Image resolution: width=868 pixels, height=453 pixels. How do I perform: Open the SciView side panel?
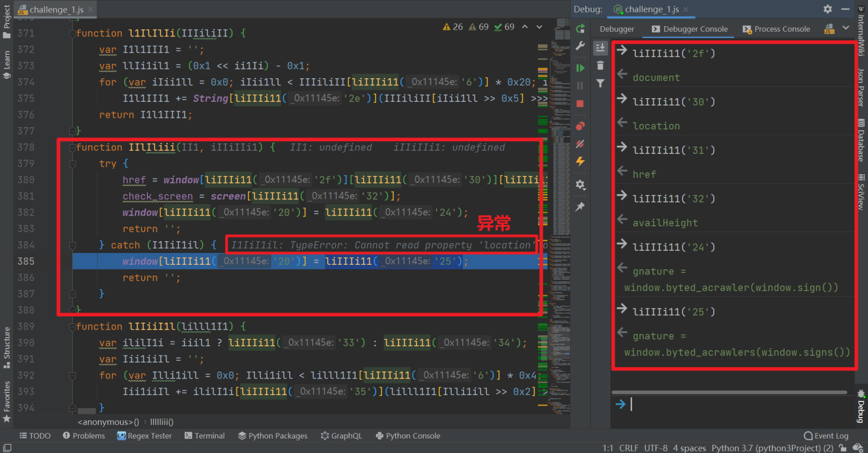[861, 192]
